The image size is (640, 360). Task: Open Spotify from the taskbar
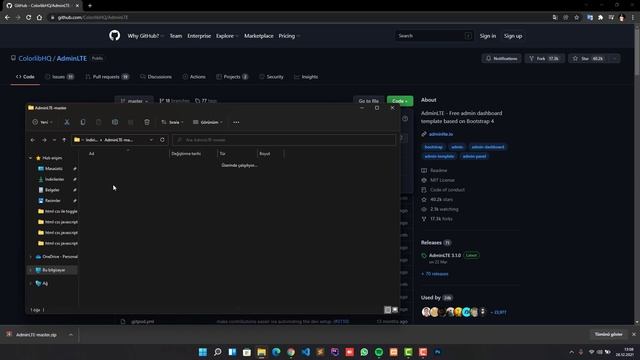click(379, 352)
